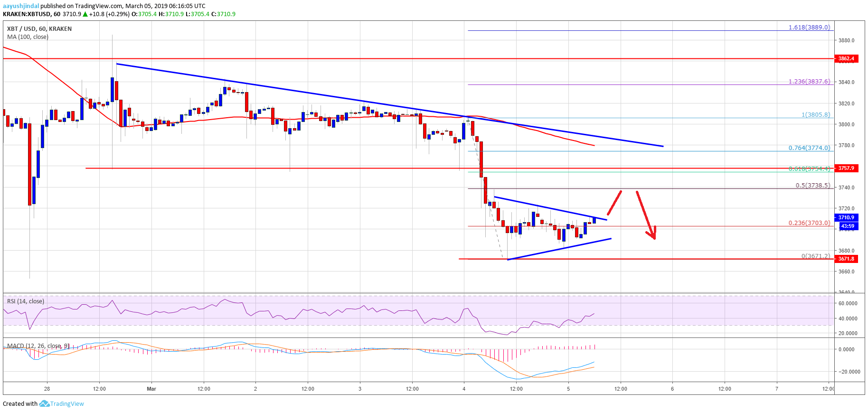Click the 3660.0 price axis value
868x412 pixels.
pos(846,272)
